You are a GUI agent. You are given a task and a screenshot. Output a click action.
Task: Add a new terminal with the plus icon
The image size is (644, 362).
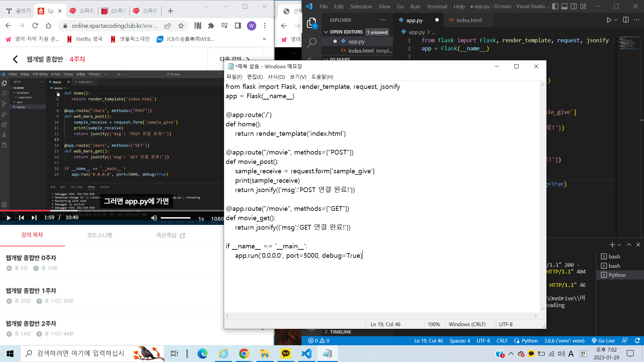pyautogui.click(x=612, y=245)
